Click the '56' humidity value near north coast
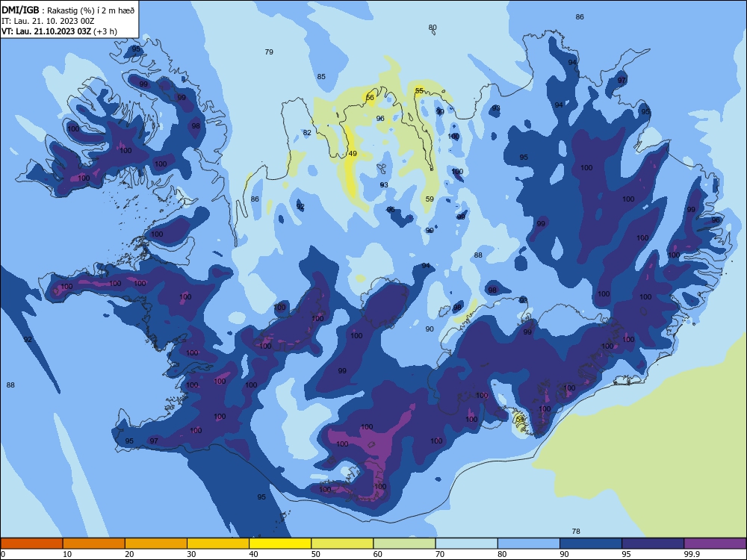 pos(371,98)
